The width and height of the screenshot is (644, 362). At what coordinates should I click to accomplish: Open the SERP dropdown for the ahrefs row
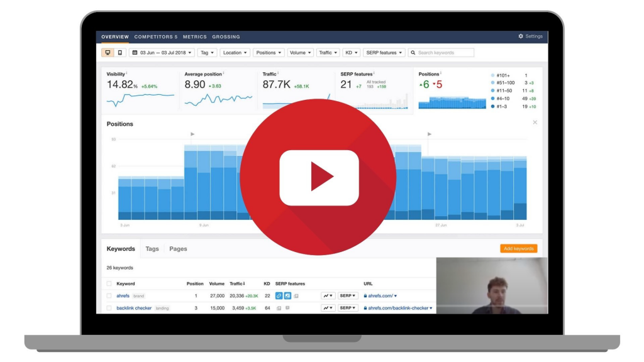[x=347, y=295]
